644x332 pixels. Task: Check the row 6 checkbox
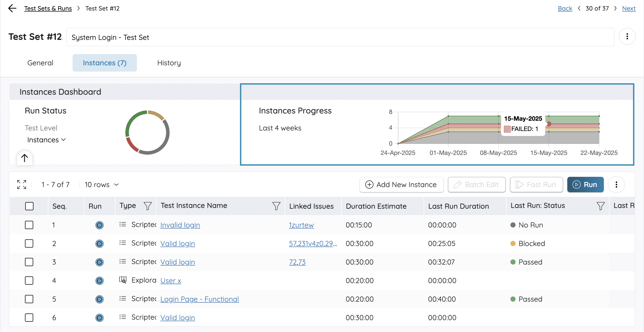(x=29, y=318)
